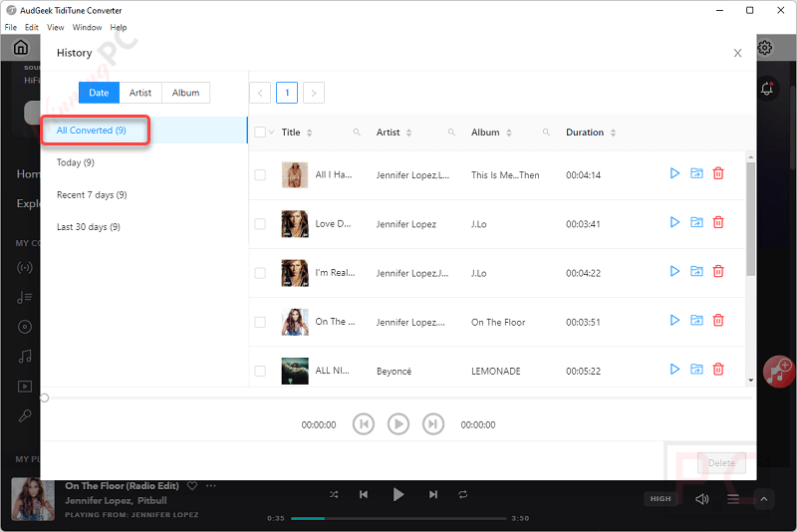Select All Converted (9) filter
The height and width of the screenshot is (532, 797).
pyautogui.click(x=144, y=131)
